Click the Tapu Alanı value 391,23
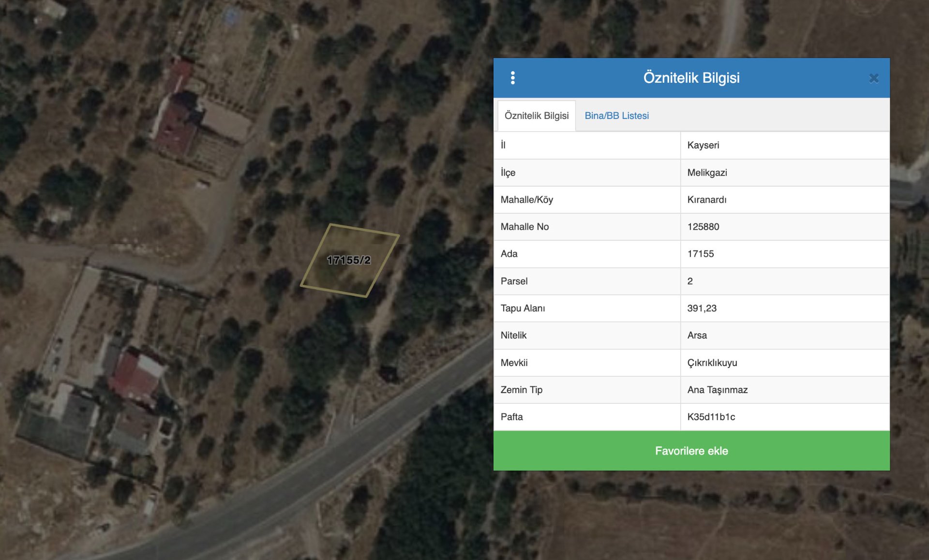 pos(702,308)
